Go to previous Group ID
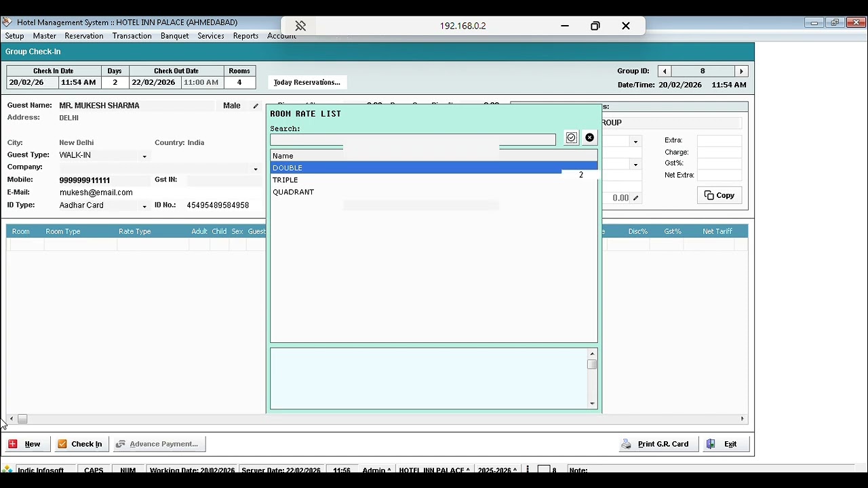The image size is (868, 488). (665, 71)
